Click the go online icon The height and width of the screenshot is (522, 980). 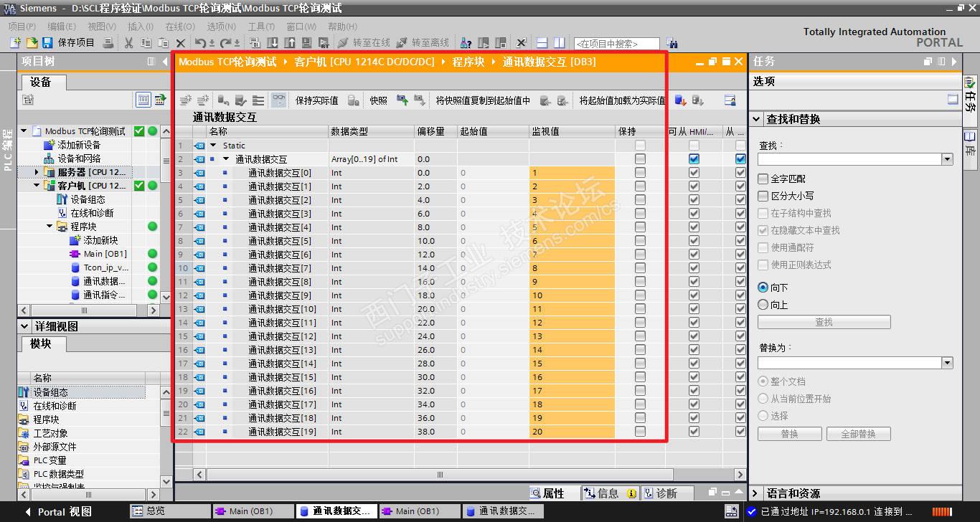[344, 43]
